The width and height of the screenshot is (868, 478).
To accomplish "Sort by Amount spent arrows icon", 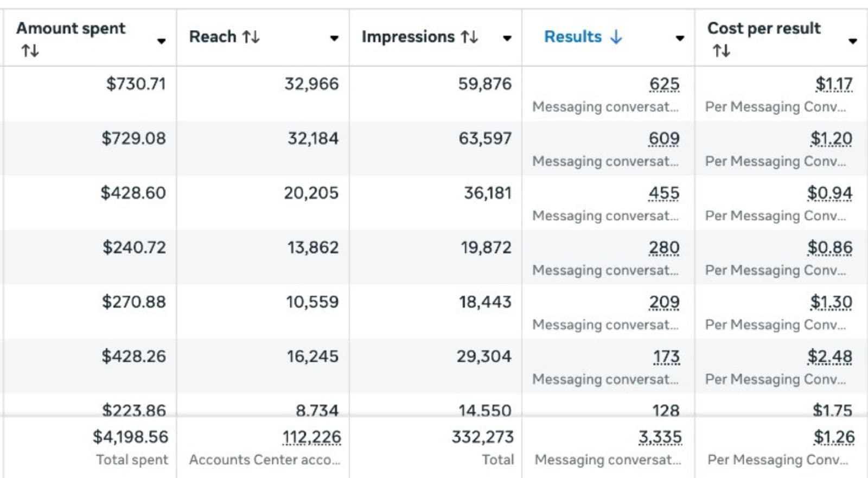I will click(30, 51).
